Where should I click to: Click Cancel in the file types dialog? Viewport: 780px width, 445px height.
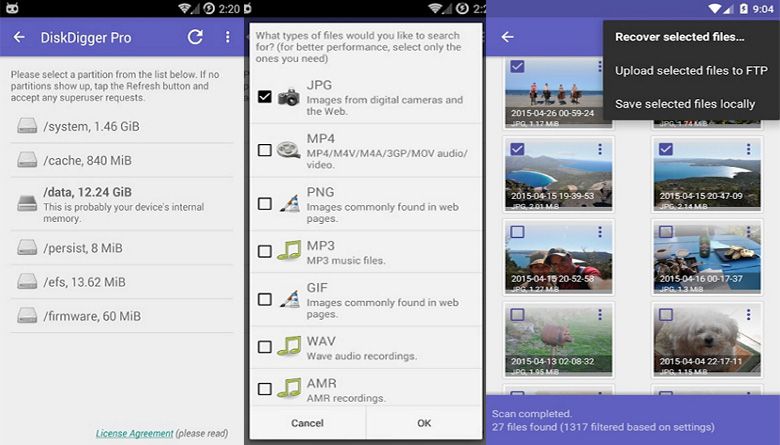pos(307,423)
